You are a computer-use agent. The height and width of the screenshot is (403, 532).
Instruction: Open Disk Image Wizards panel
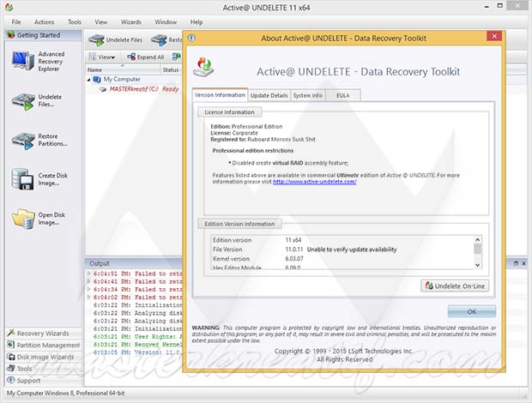pos(44,357)
